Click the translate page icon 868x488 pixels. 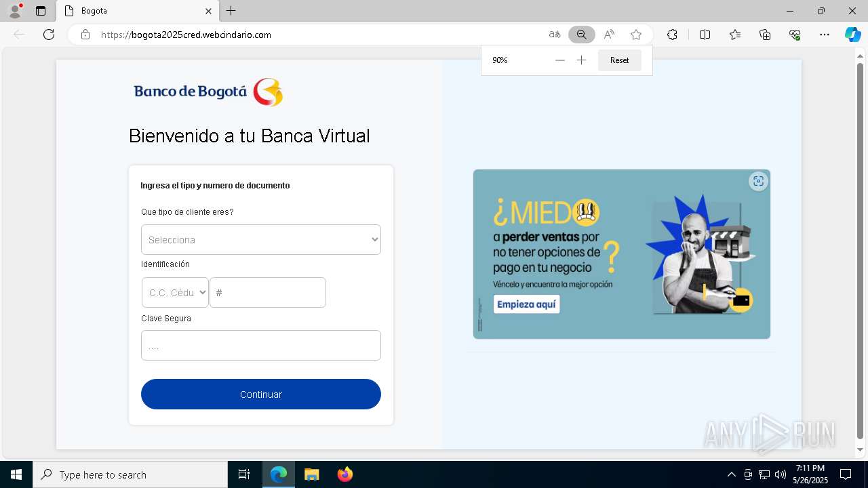[555, 35]
